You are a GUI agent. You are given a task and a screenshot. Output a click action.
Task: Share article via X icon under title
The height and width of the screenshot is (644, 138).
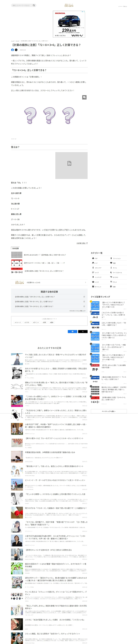pyautogui.click(x=16, y=50)
